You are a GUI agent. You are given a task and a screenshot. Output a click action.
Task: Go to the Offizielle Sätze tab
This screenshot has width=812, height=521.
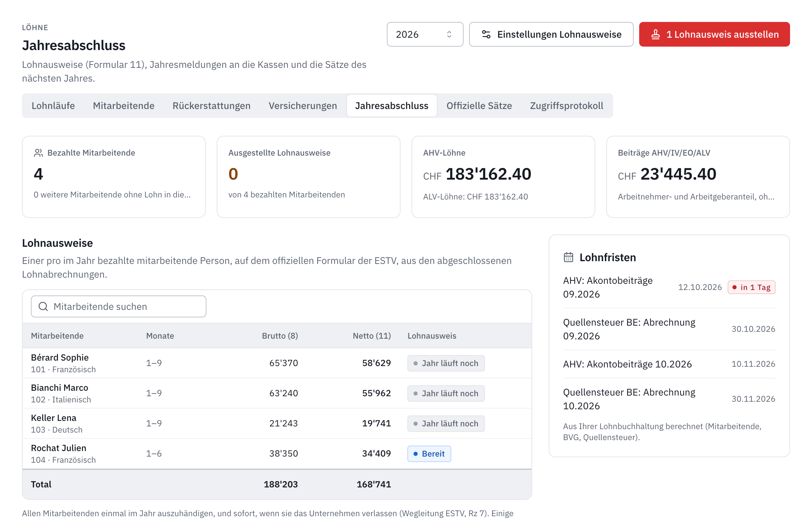pyautogui.click(x=479, y=106)
